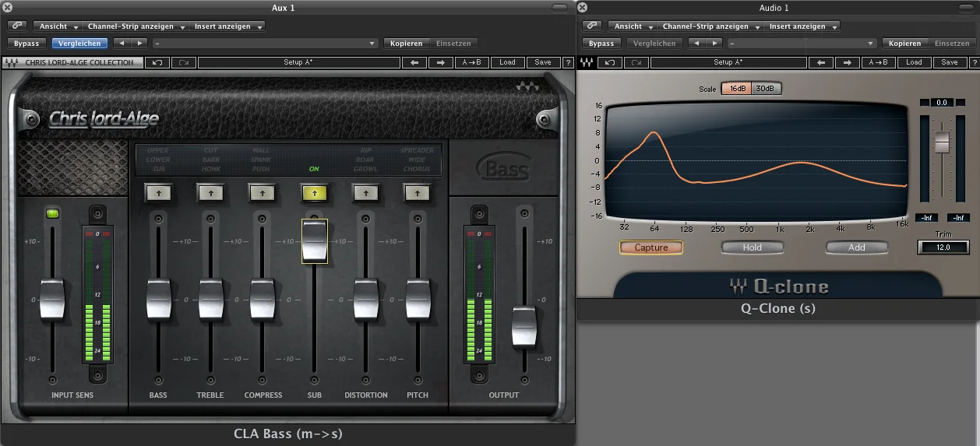Screen dimensions: 980x446
Task: Click Waves logo on CLA Bass amp
Action: tap(528, 88)
